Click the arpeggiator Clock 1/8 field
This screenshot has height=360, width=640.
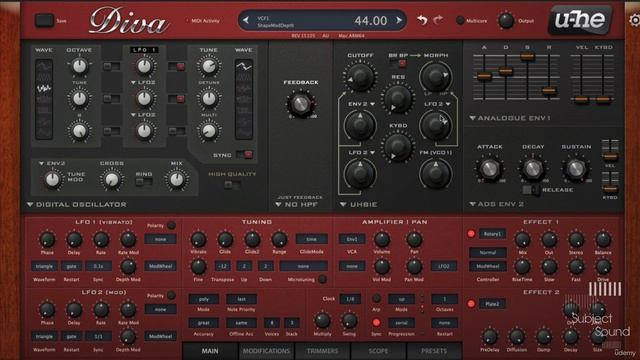[350, 299]
